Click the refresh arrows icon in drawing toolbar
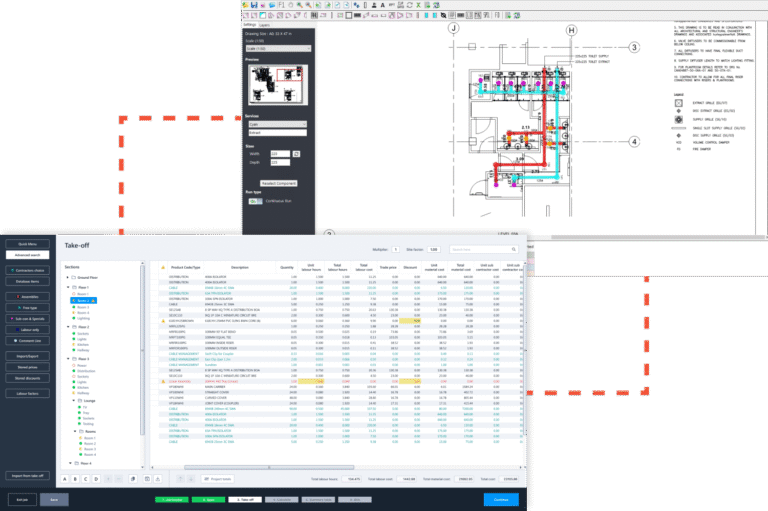 click(409, 5)
